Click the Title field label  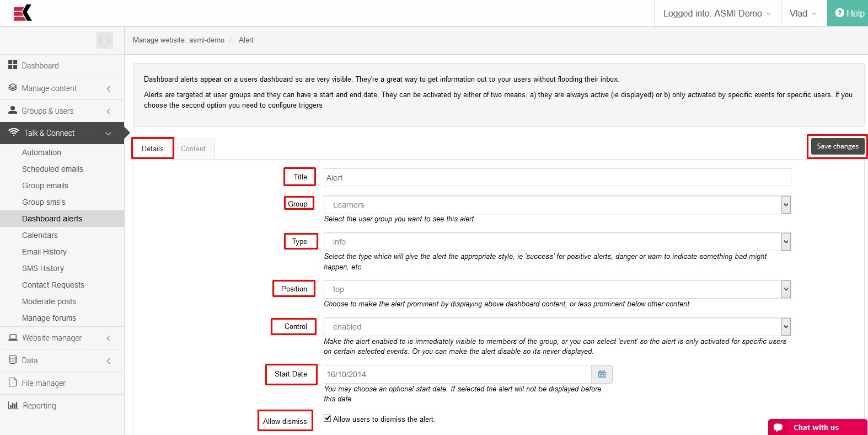(300, 177)
